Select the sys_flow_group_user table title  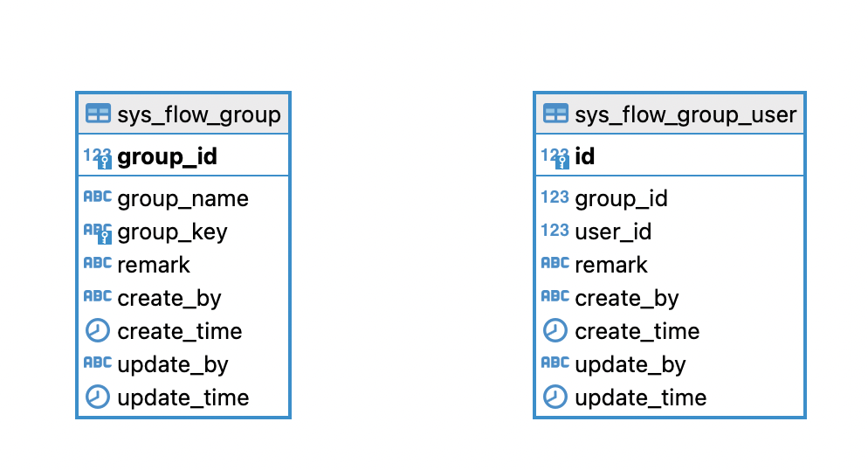(x=685, y=114)
